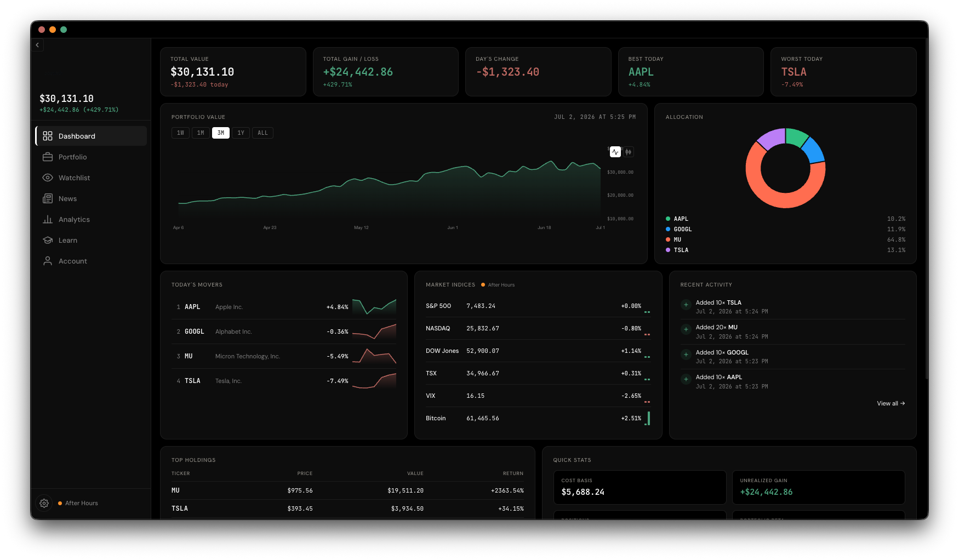
Task: Select the S&P 500 index row
Action: tap(538, 306)
